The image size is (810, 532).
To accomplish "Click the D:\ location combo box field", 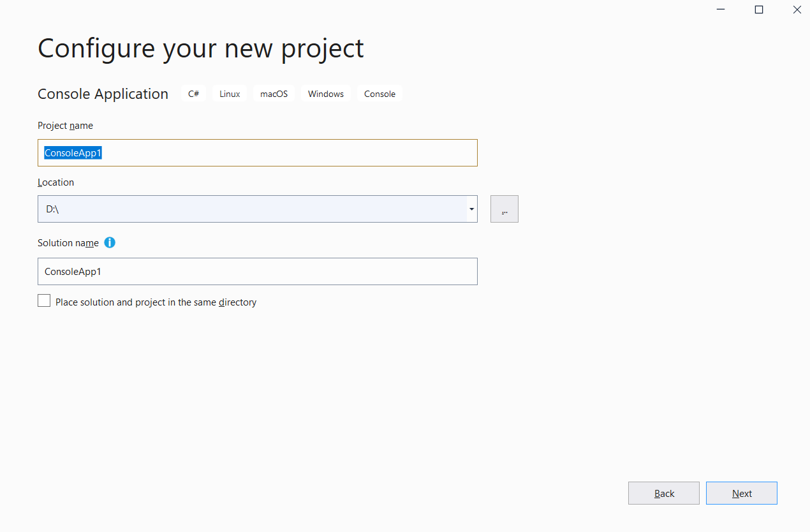I will [252, 209].
